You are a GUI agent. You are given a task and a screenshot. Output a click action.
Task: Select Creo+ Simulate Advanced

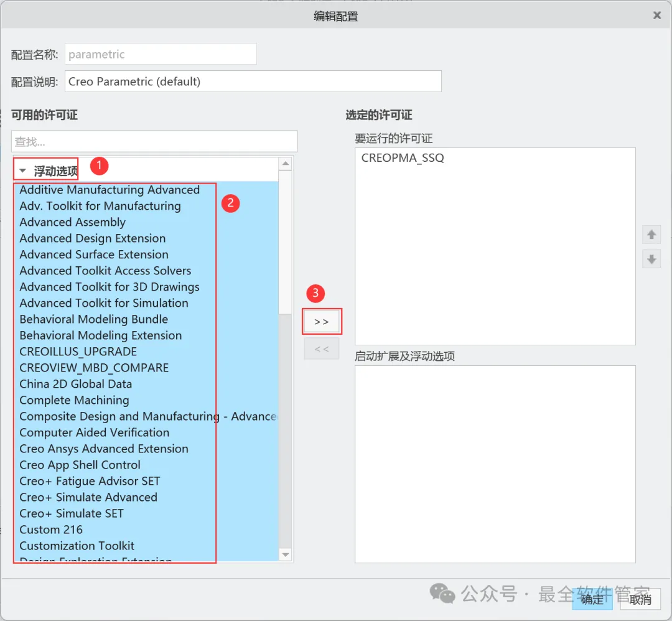[x=146, y=497]
